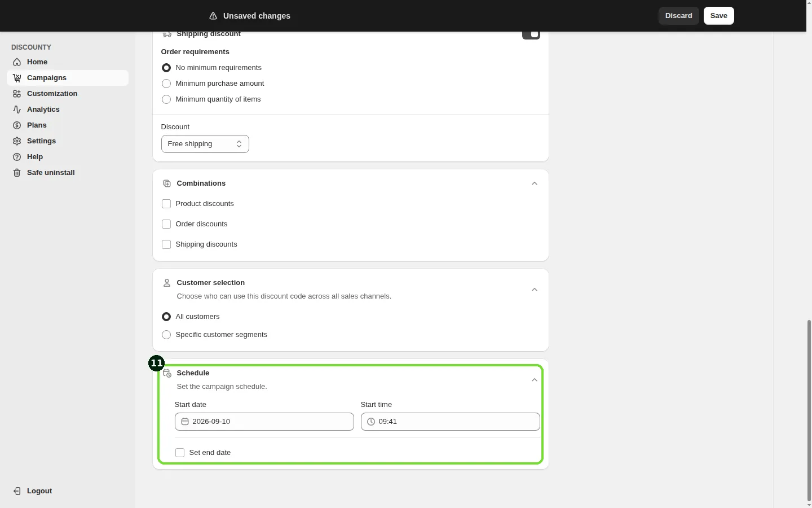Viewport: 812px width, 508px height.
Task: Click the Start date field 2026-09-10
Action: 264,422
